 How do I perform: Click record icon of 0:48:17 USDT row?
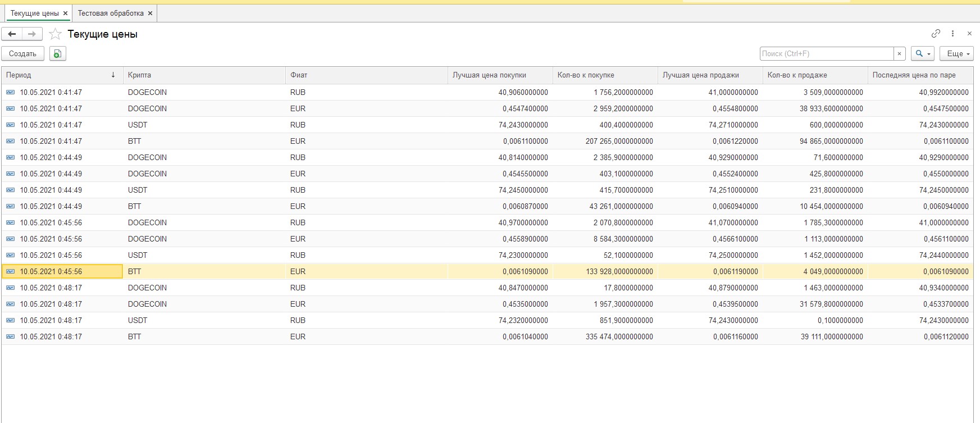10,320
